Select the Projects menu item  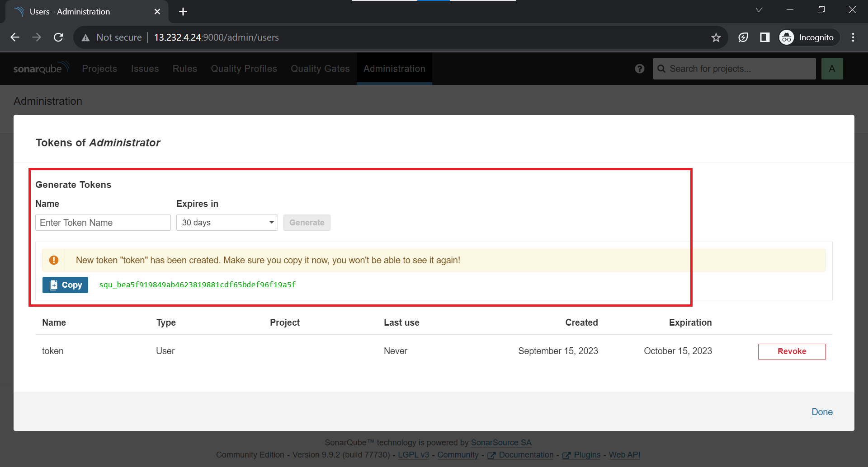point(99,69)
